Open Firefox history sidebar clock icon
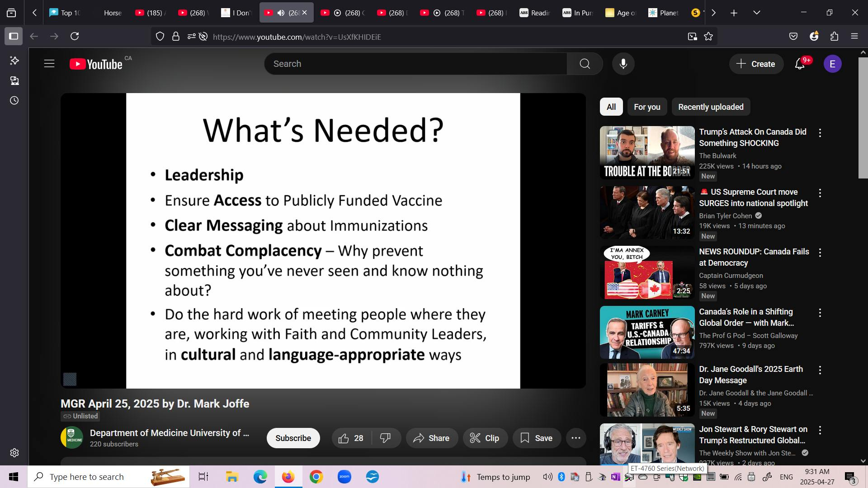The height and width of the screenshot is (488, 868). (x=14, y=100)
